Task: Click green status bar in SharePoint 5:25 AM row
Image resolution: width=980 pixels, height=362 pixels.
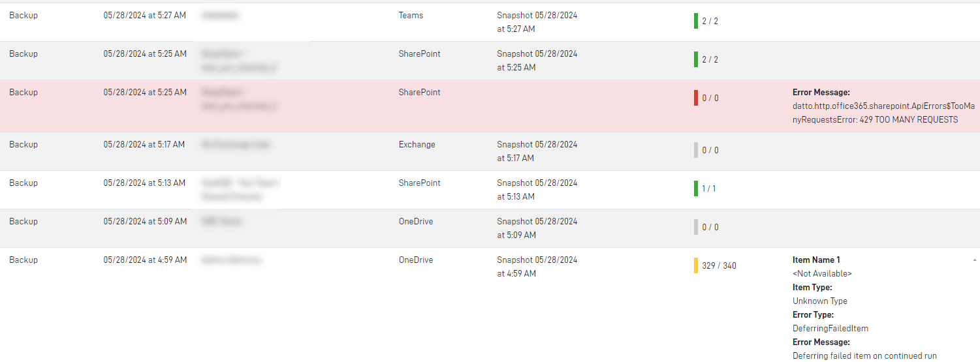Action: click(696, 59)
